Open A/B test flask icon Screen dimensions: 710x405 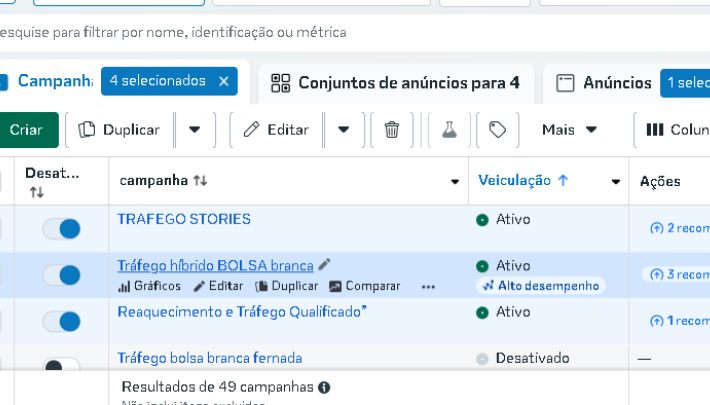click(449, 129)
